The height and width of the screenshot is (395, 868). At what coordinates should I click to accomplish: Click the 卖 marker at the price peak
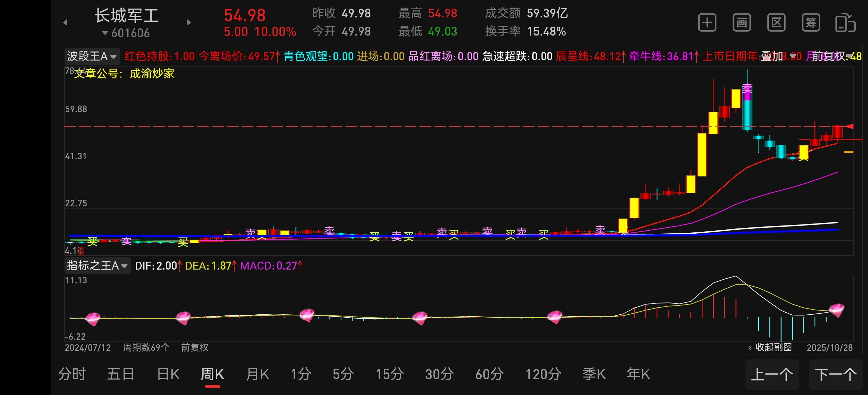(747, 89)
